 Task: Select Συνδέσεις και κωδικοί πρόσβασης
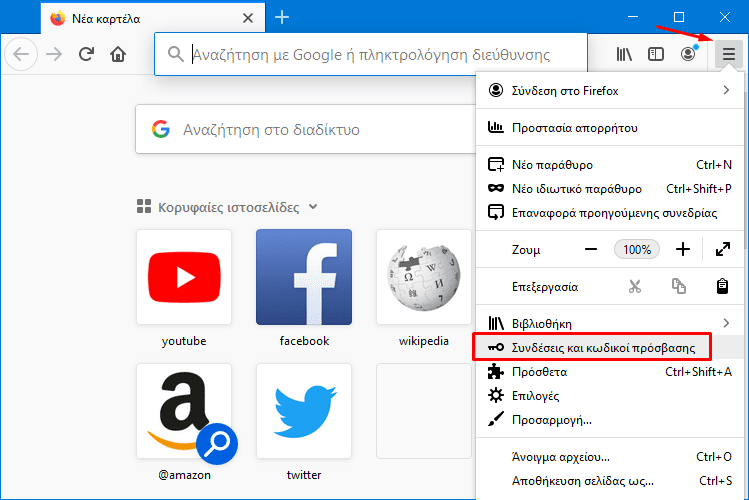(x=598, y=347)
